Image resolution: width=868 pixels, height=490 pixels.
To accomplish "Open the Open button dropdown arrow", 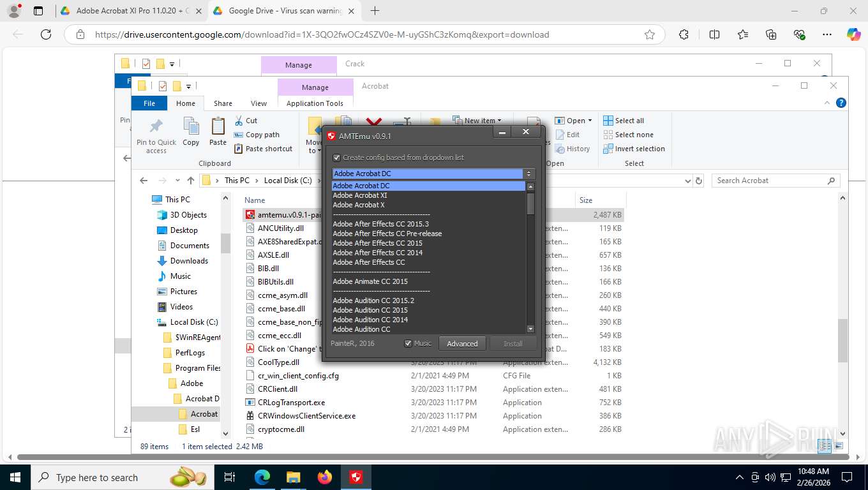I will (x=590, y=121).
